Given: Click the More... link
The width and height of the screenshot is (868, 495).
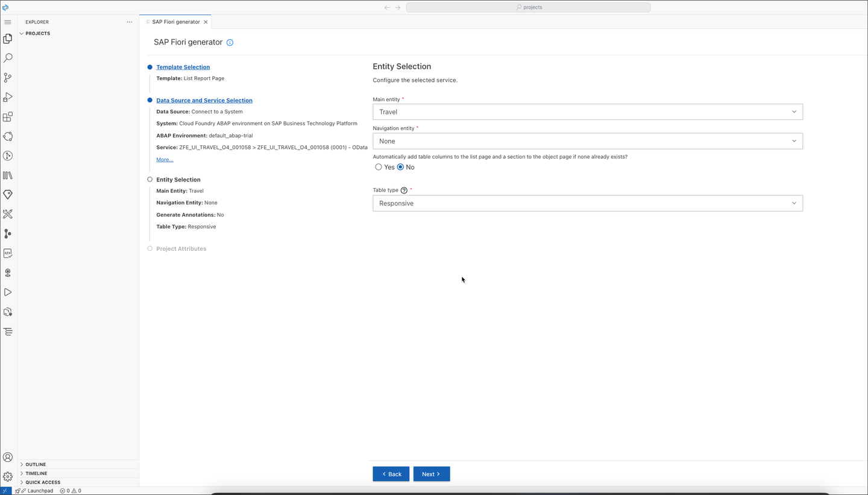Looking at the screenshot, I should tap(165, 160).
